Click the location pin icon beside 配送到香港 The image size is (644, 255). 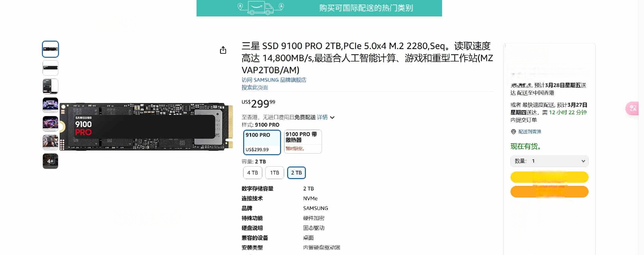tap(513, 132)
